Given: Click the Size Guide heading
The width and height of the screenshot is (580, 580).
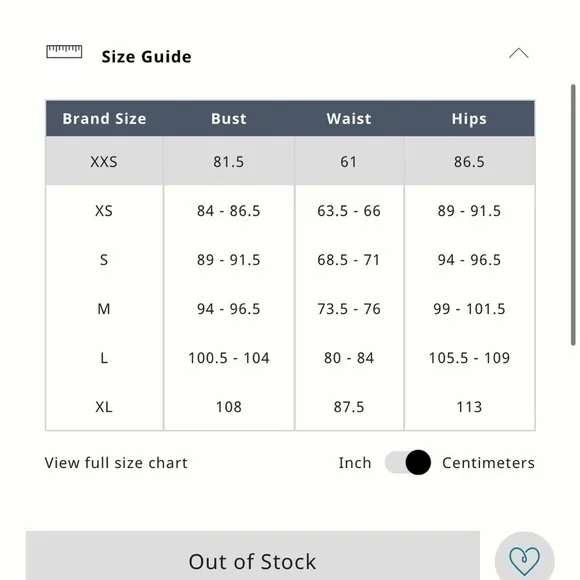Looking at the screenshot, I should [x=146, y=57].
